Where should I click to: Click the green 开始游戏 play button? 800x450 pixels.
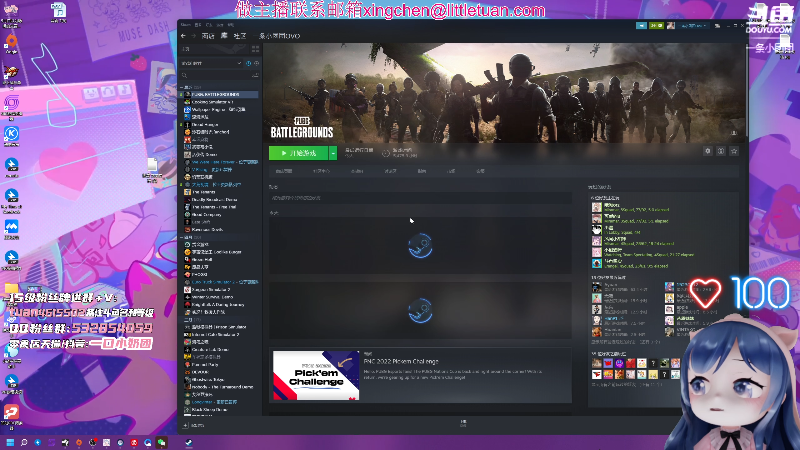coord(298,153)
